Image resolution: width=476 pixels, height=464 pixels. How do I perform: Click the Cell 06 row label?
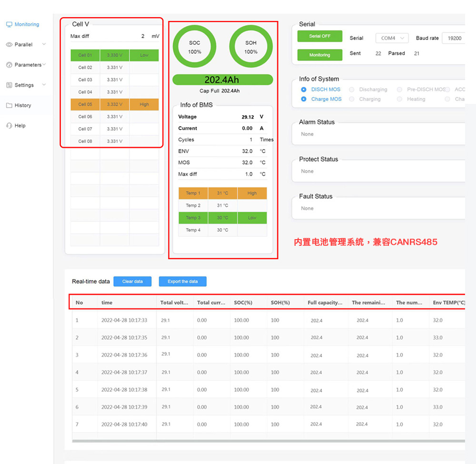click(85, 117)
